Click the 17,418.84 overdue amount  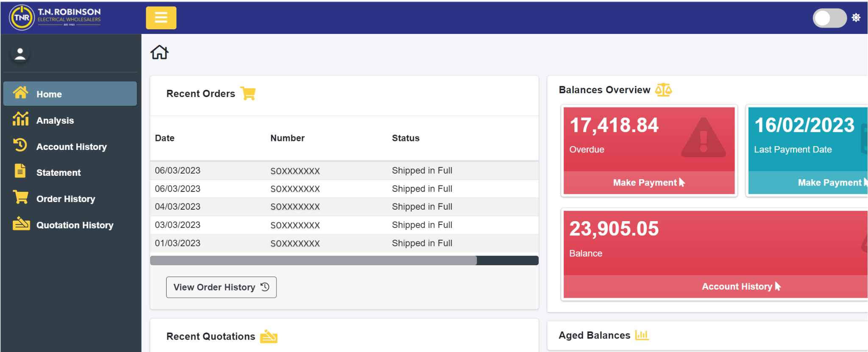(614, 125)
